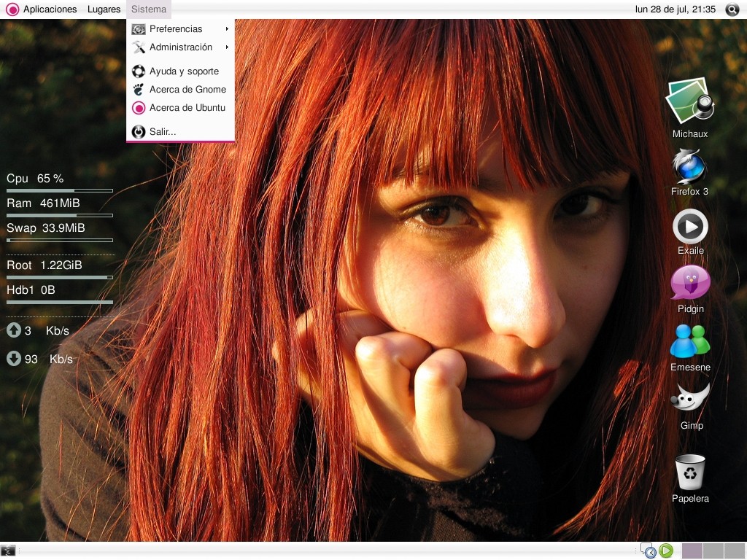Choose Acerca de Ubuntu
The height and width of the screenshot is (560, 747).
[181, 108]
